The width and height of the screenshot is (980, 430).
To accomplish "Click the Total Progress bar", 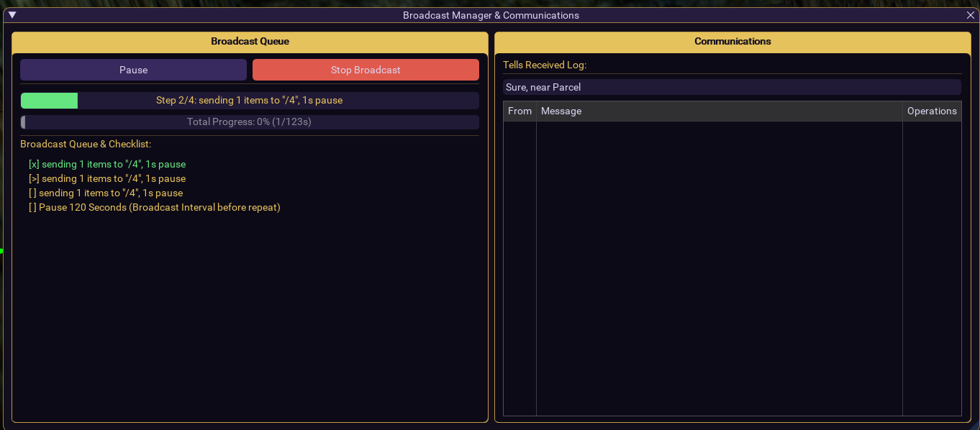I will point(250,122).
